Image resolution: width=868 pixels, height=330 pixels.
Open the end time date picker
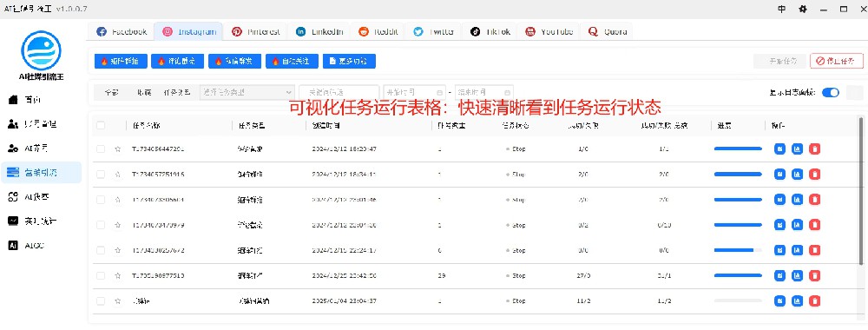tap(483, 92)
